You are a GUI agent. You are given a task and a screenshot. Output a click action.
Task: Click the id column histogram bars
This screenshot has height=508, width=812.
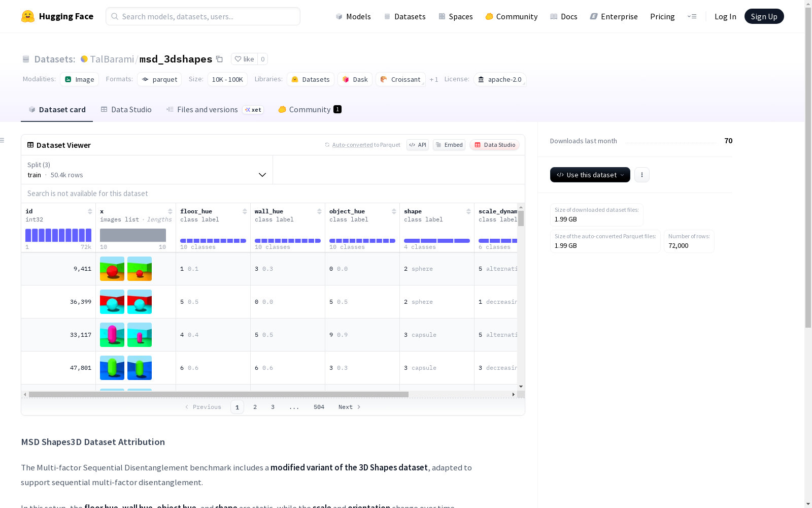coord(58,235)
